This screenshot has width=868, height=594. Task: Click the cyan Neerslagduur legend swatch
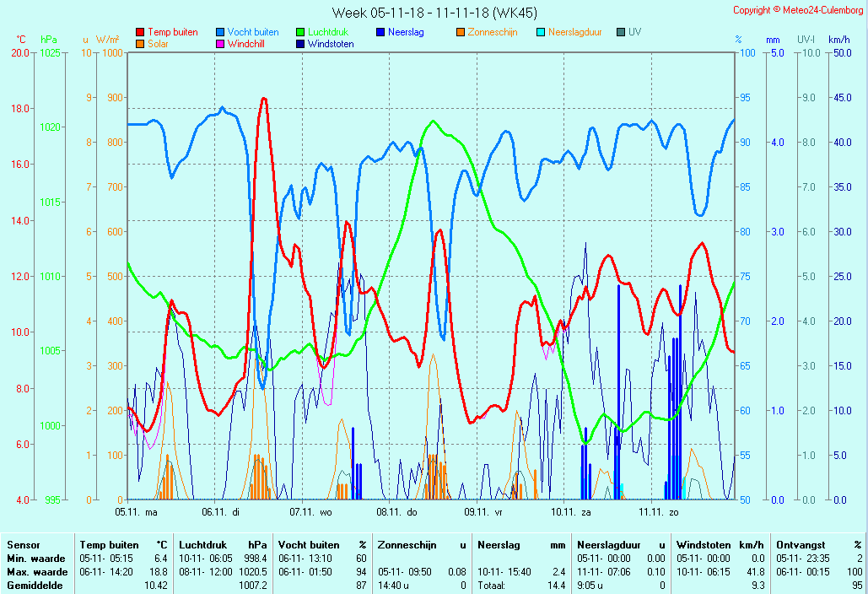point(541,33)
